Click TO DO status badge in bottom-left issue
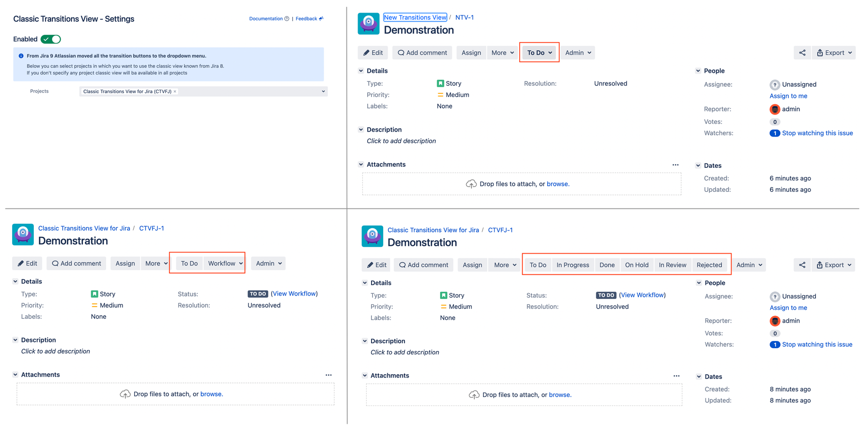The image size is (868, 434). pyautogui.click(x=258, y=294)
